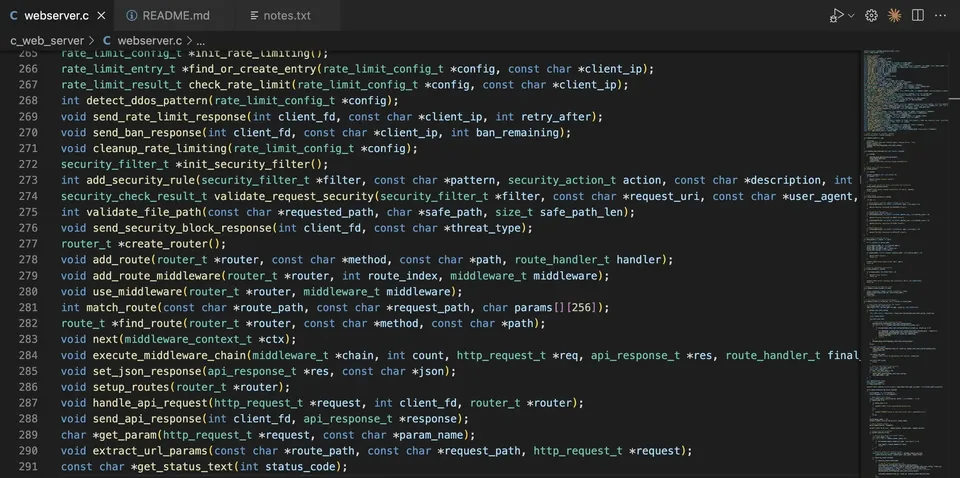Image resolution: width=960 pixels, height=478 pixels.
Task: Click on init_security_filter function name
Action: (246, 164)
